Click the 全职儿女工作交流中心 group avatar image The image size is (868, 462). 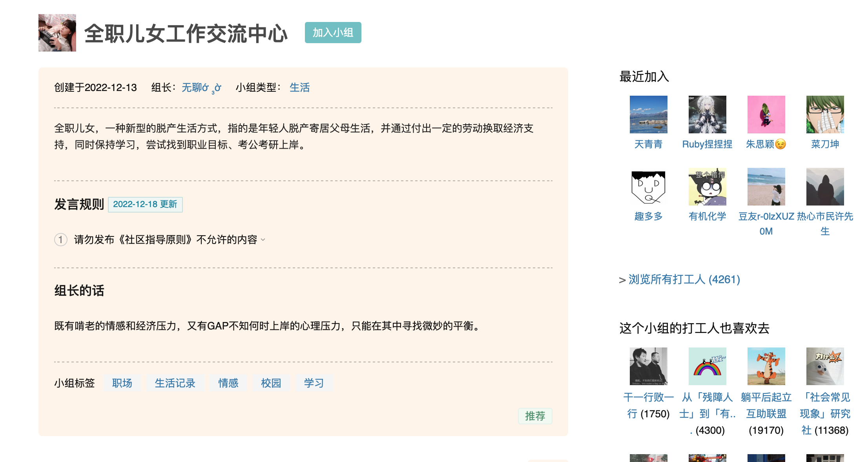(x=57, y=33)
